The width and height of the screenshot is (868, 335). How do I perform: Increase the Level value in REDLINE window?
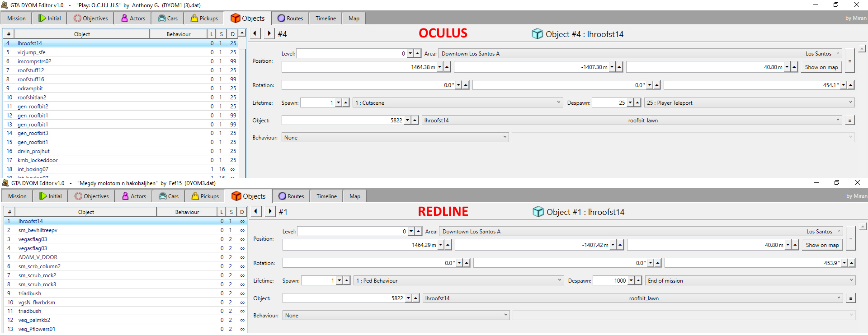419,231
